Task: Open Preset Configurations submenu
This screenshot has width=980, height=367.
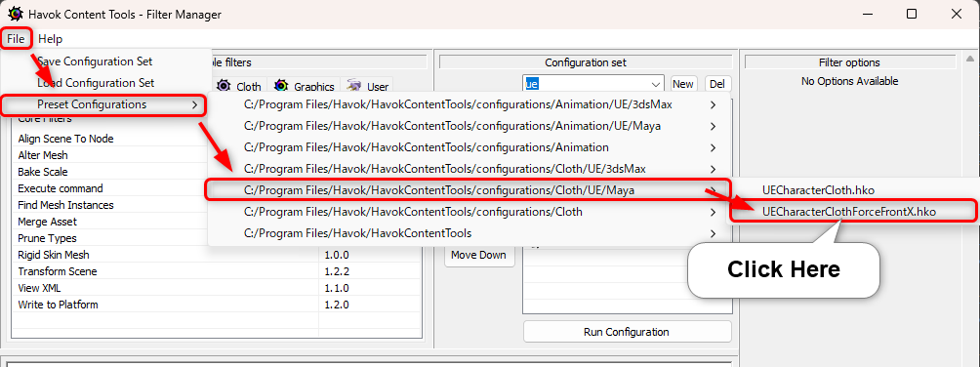Action: 103,104
